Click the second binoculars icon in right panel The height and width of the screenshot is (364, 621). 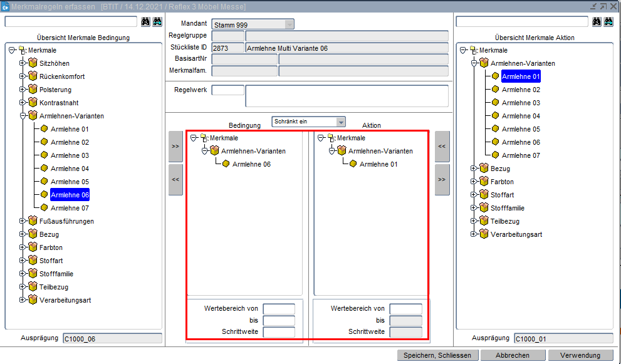tap(608, 22)
